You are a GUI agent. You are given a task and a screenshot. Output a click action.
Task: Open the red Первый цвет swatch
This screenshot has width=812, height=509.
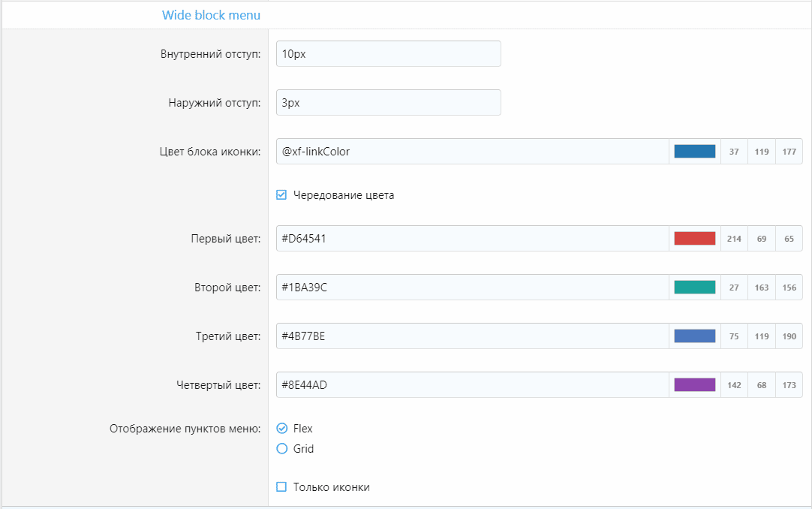pyautogui.click(x=694, y=239)
